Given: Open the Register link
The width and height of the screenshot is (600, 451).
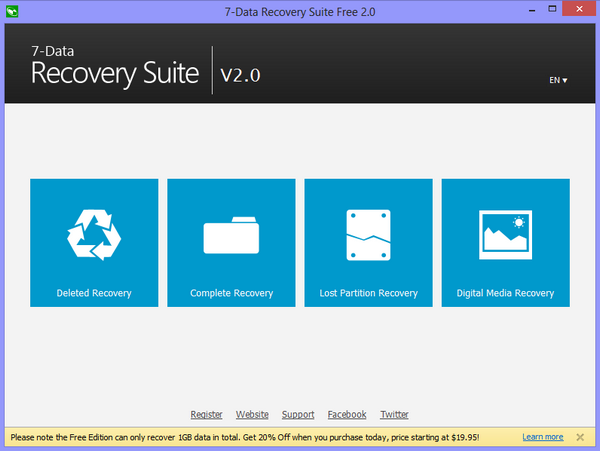Looking at the screenshot, I should (206, 414).
